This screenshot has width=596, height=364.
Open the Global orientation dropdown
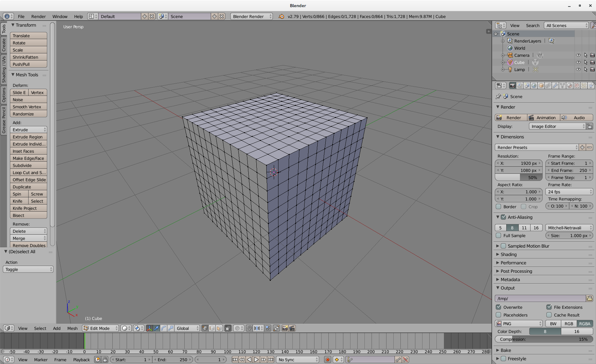[187, 328]
